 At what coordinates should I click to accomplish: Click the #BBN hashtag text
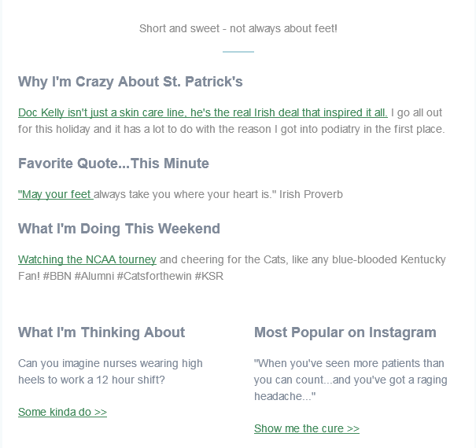[x=57, y=276]
